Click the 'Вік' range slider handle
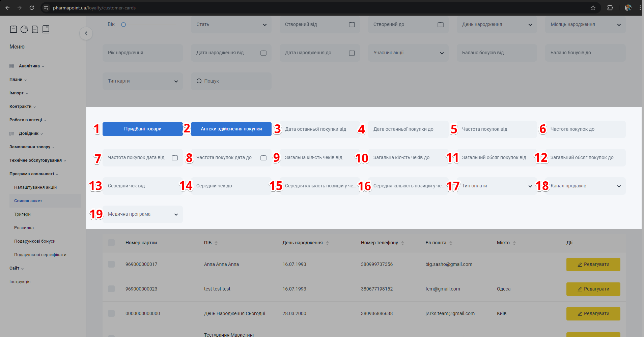Viewport: 644px width, 337px height. (123, 25)
